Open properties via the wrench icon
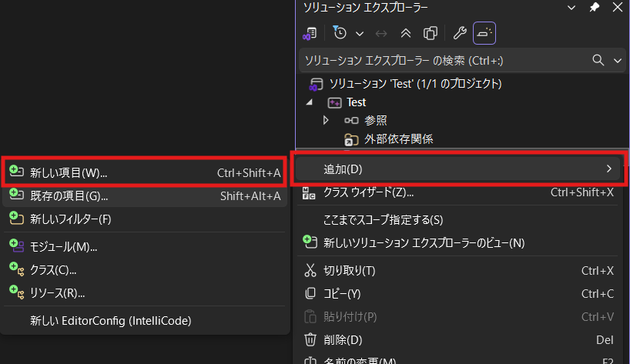 pyautogui.click(x=459, y=33)
